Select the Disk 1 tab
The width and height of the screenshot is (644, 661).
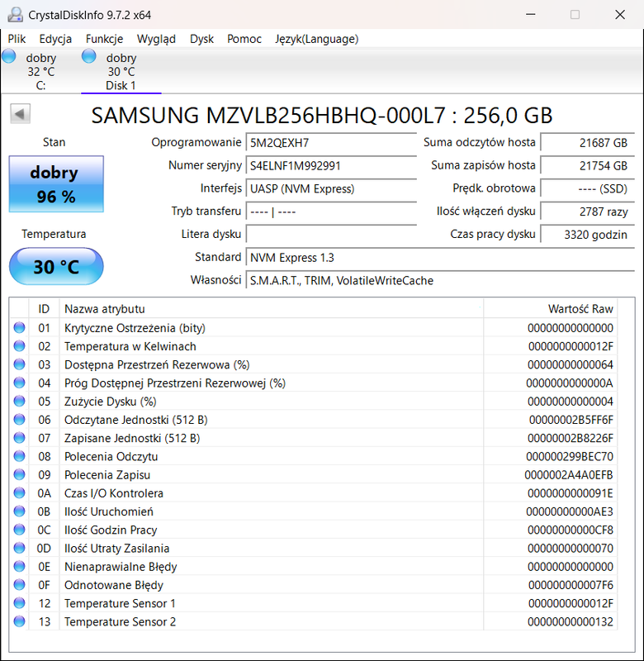click(x=121, y=72)
